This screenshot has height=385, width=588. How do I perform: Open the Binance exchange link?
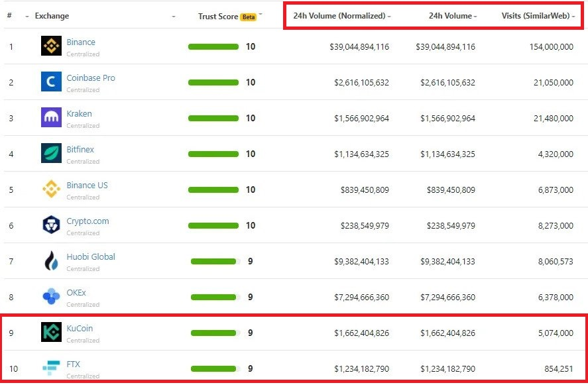(x=81, y=42)
